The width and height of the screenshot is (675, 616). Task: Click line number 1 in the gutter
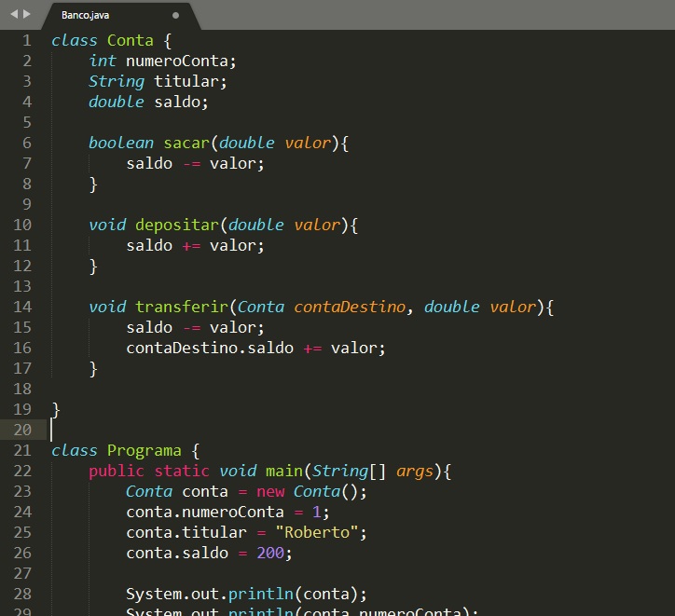click(x=26, y=40)
